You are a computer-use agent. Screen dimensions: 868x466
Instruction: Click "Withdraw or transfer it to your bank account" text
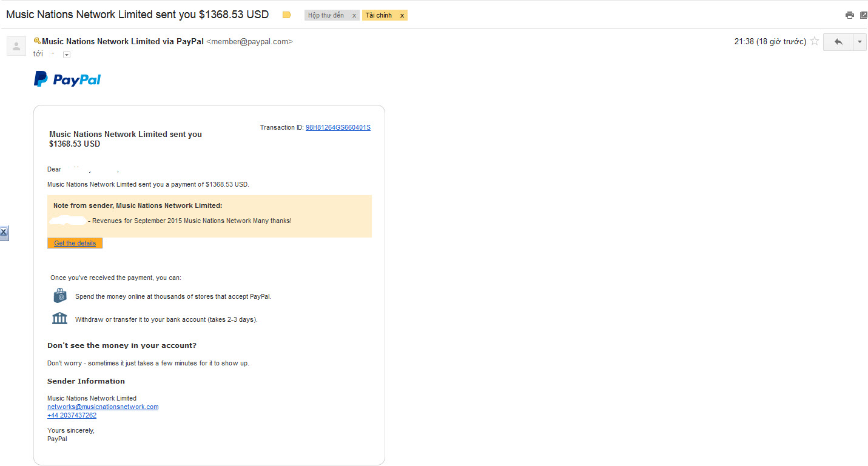(x=166, y=319)
